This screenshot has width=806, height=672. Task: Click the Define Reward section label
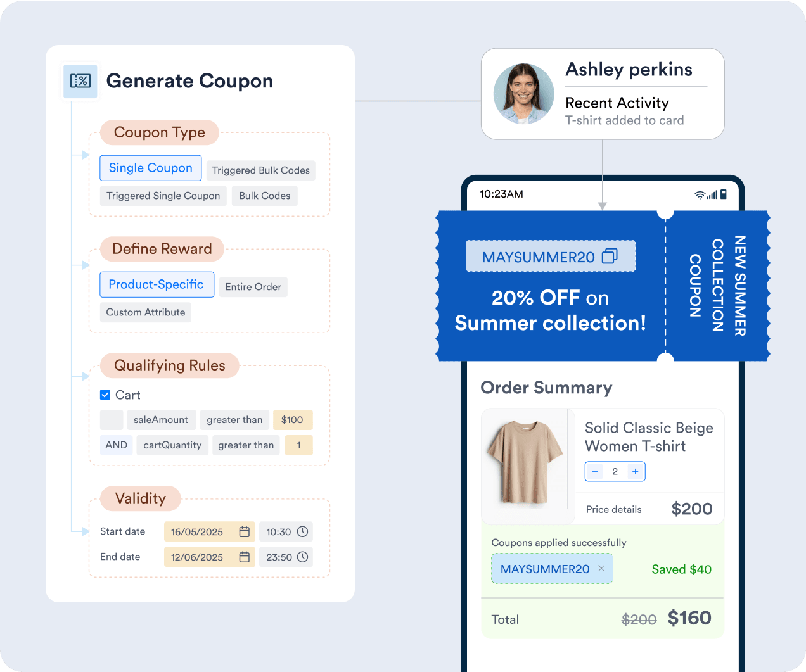click(162, 249)
